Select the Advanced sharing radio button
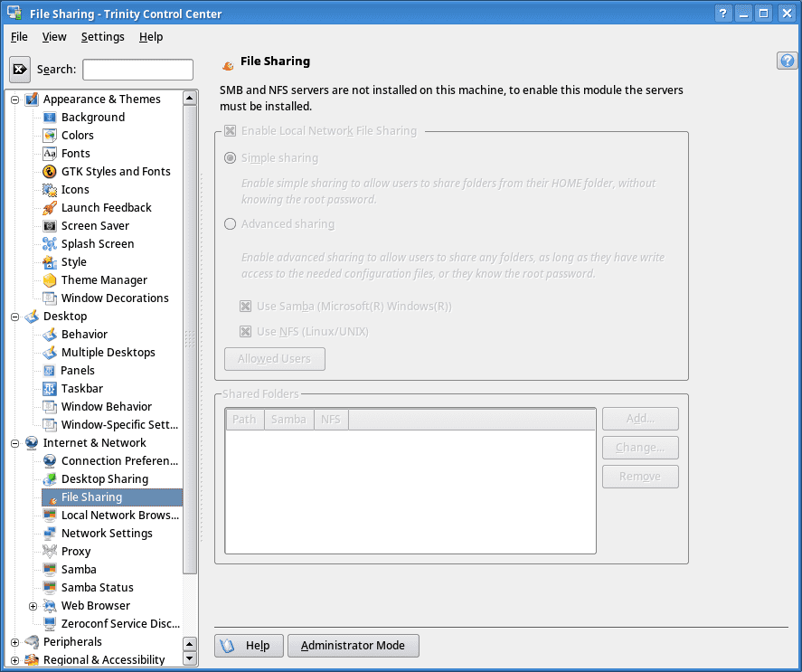802x672 pixels. pyautogui.click(x=231, y=224)
